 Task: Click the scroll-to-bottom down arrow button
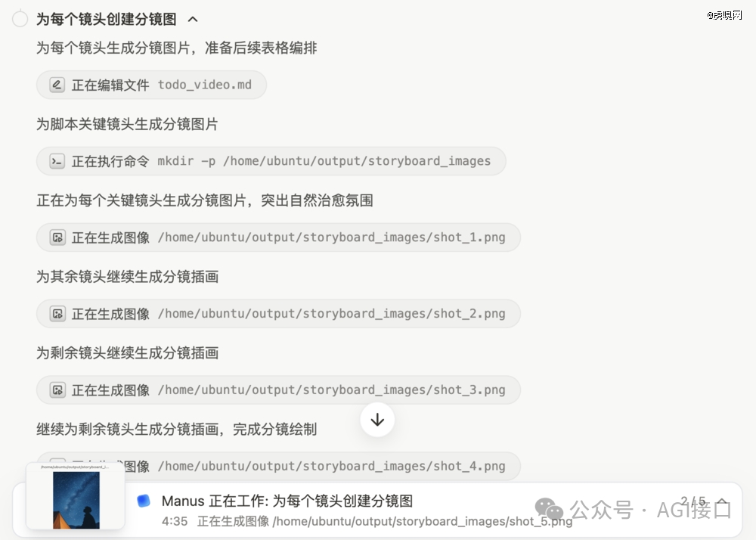(377, 420)
